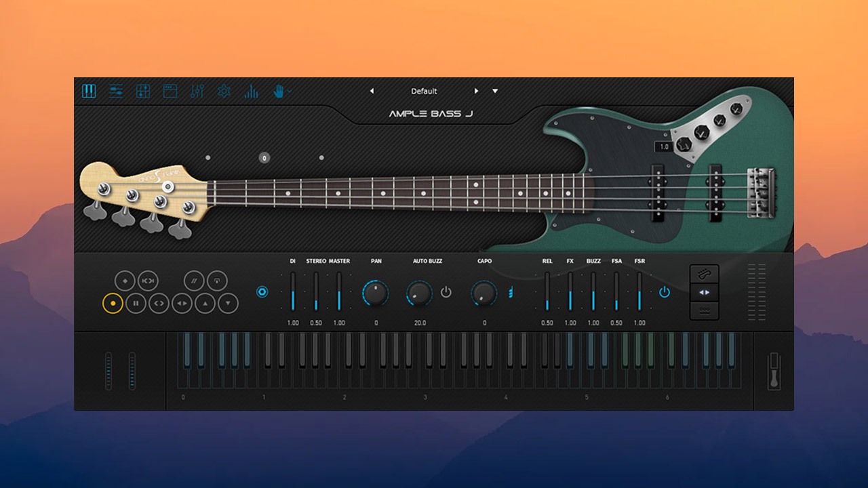This screenshot has width=868, height=488.
Task: Open the FX rack panel icon
Action: pos(143,91)
